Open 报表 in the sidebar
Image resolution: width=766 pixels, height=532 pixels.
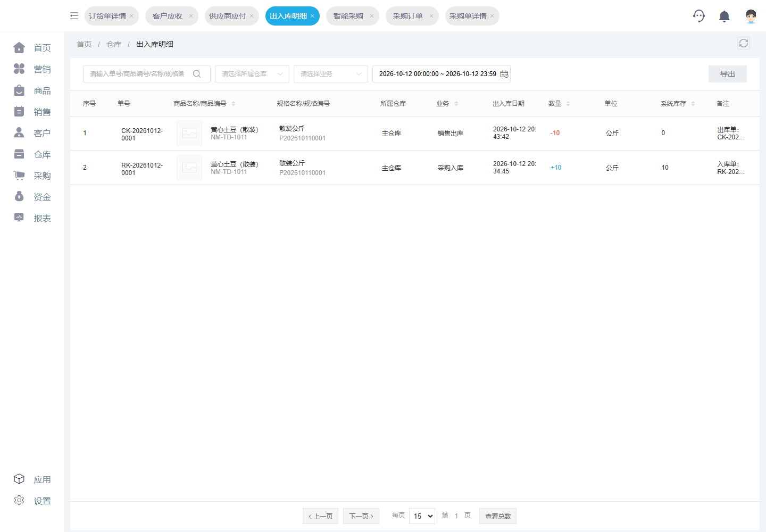[32, 218]
